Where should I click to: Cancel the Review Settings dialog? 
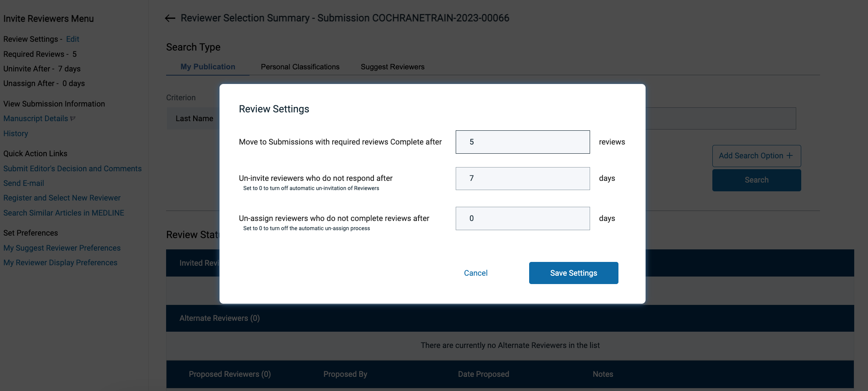[475, 273]
